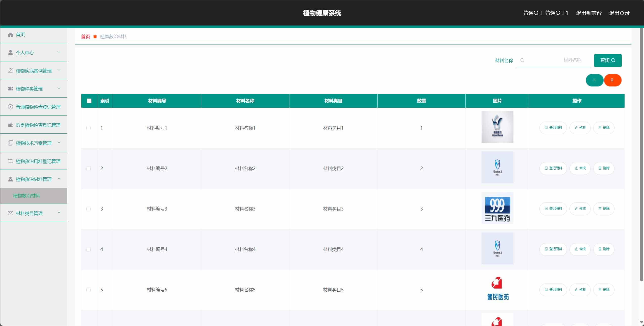Click the 植物种类管理 sidebar icon
The height and width of the screenshot is (326, 644).
(x=10, y=89)
